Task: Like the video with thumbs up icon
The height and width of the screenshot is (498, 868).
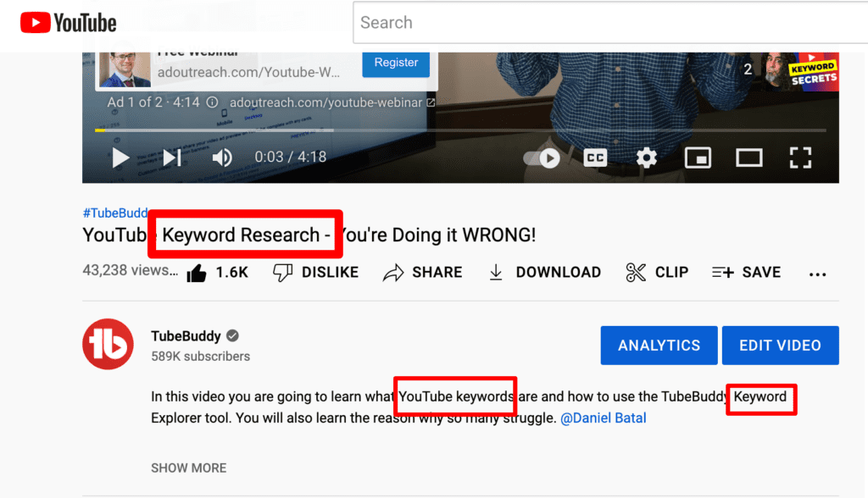Action: click(x=197, y=273)
